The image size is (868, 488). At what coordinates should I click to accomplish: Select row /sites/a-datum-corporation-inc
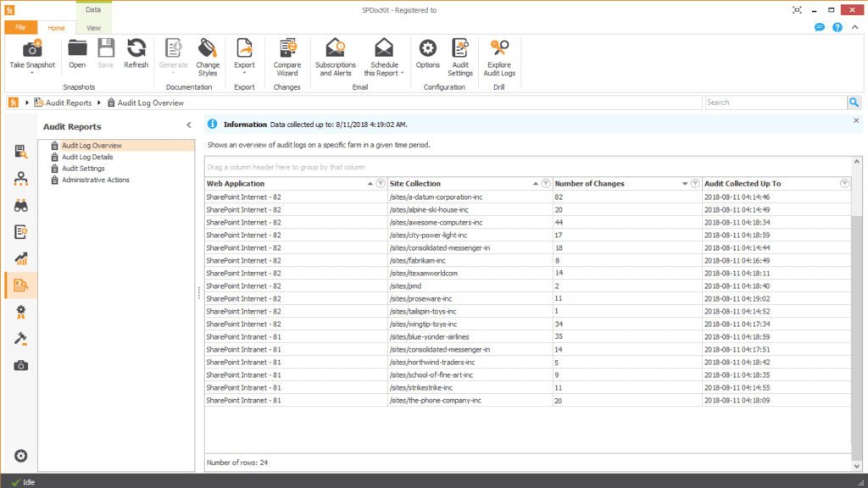pos(527,197)
